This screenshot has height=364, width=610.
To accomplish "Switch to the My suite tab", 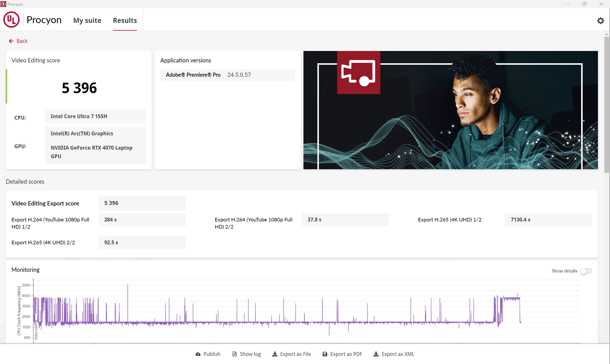I will [x=87, y=20].
